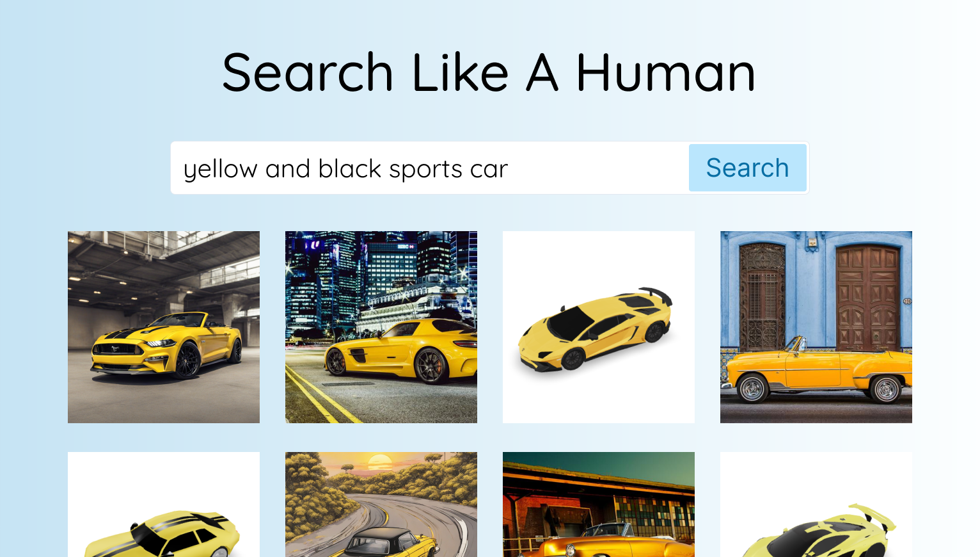Select the orange classic car warehouse image
This screenshot has height=557, width=980.
click(x=599, y=505)
